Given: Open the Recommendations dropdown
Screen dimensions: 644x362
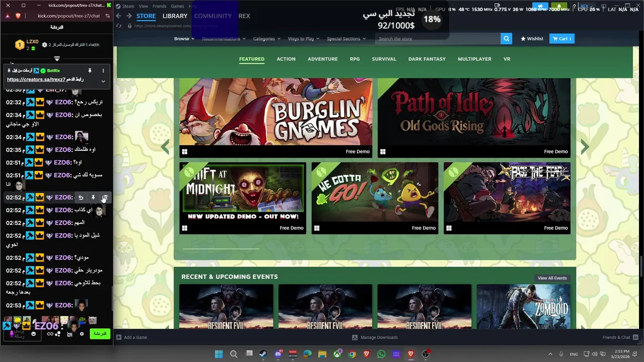Looking at the screenshot, I should 223,39.
